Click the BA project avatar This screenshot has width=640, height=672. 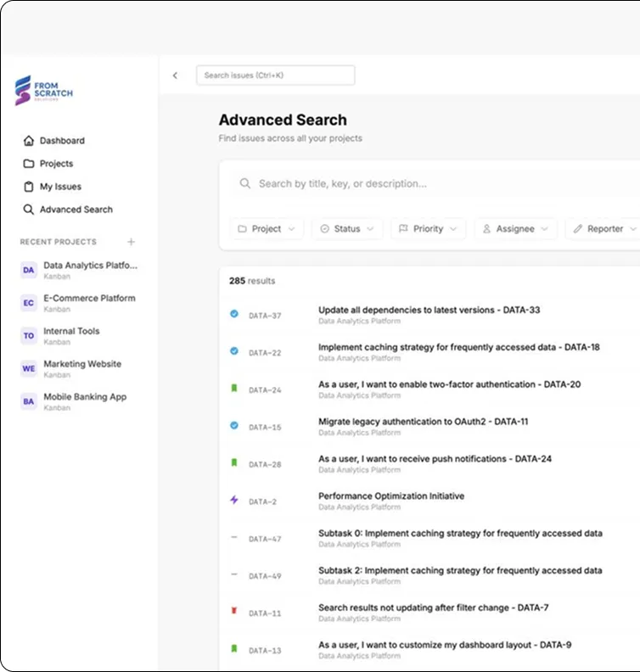29,401
